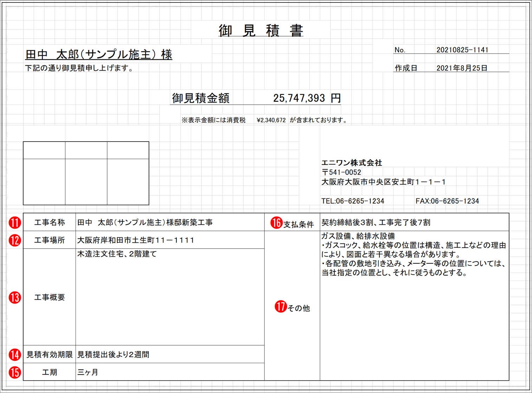Select the 支払条件 terms cell
532x393 pixels.
[x=414, y=222]
